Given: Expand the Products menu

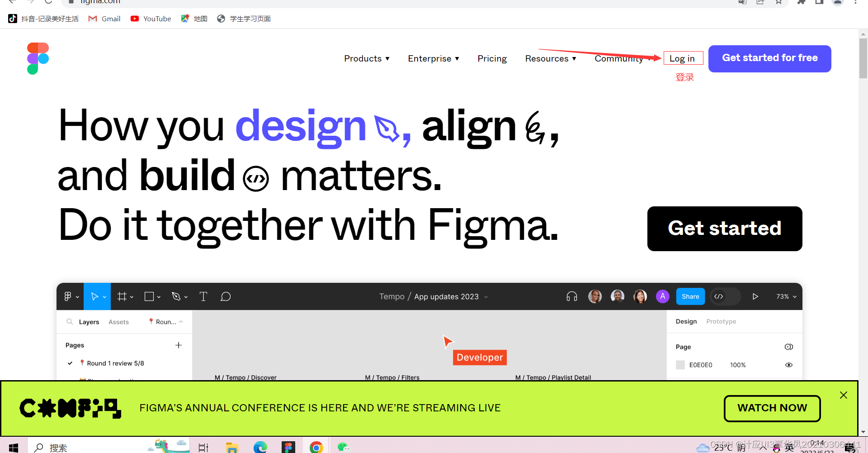Looking at the screenshot, I should [x=367, y=58].
